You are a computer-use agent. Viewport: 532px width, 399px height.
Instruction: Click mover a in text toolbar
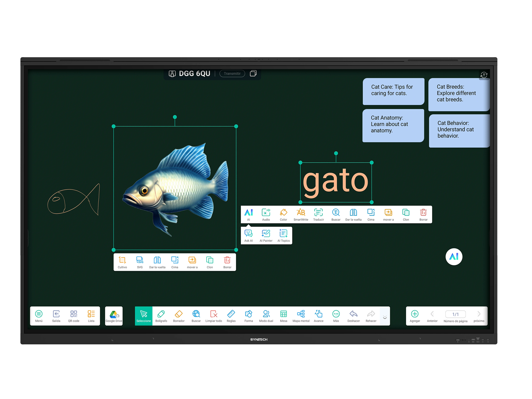[388, 215]
